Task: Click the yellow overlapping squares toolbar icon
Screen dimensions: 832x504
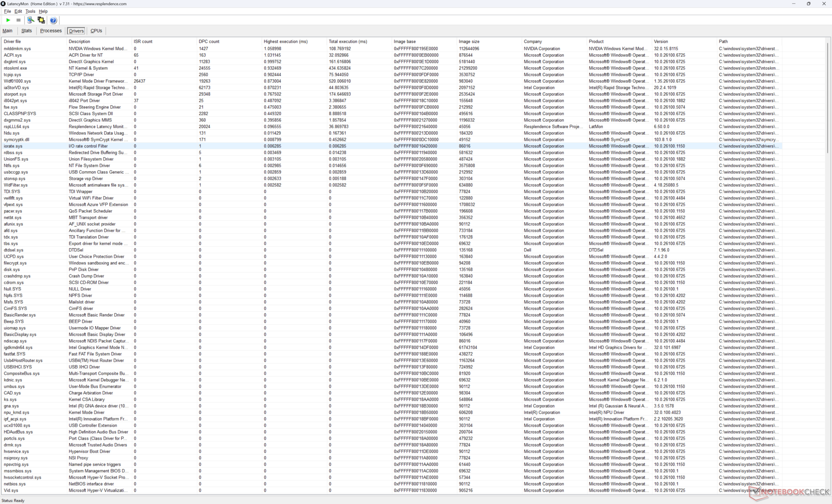Action: point(41,20)
